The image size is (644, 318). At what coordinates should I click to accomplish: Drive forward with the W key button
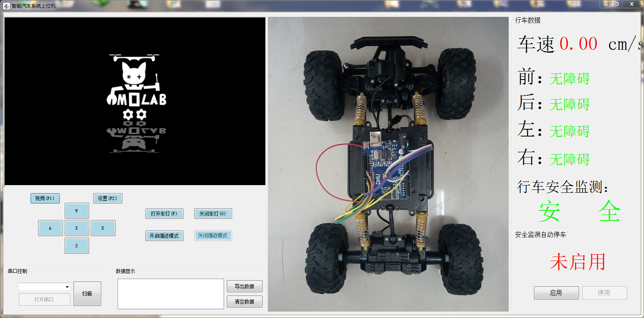77,211
